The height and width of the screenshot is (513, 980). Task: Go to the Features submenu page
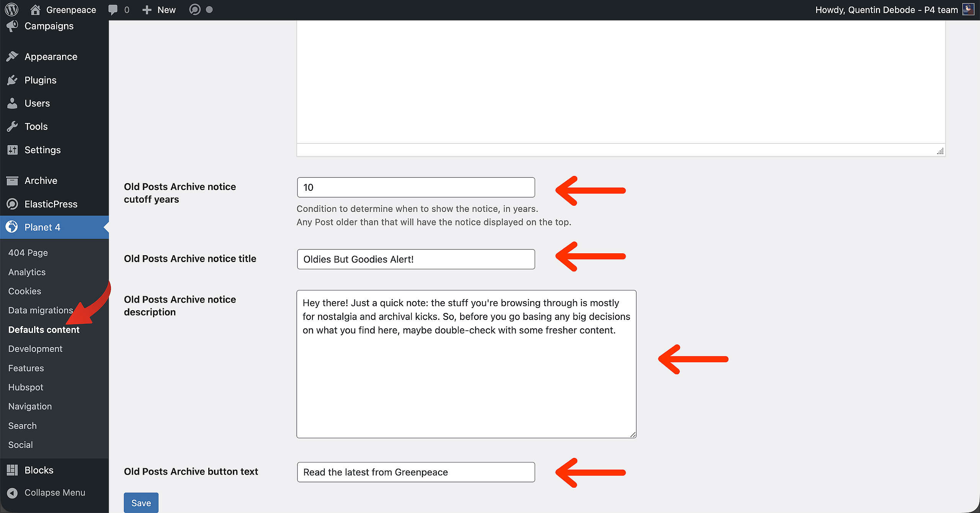26,368
